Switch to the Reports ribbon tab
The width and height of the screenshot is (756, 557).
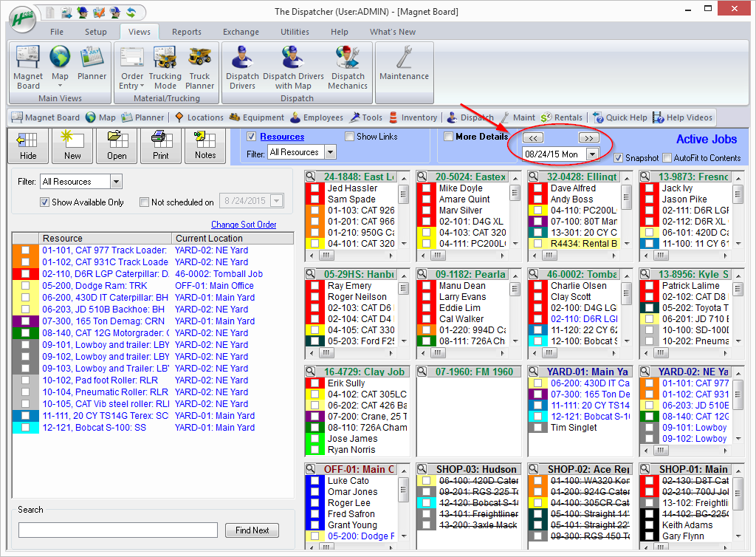pyautogui.click(x=187, y=32)
